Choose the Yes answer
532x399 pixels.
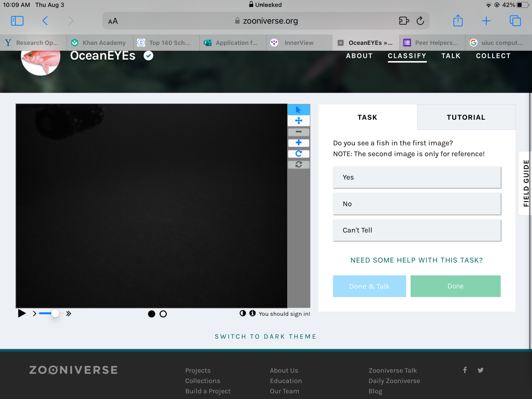pyautogui.click(x=417, y=177)
